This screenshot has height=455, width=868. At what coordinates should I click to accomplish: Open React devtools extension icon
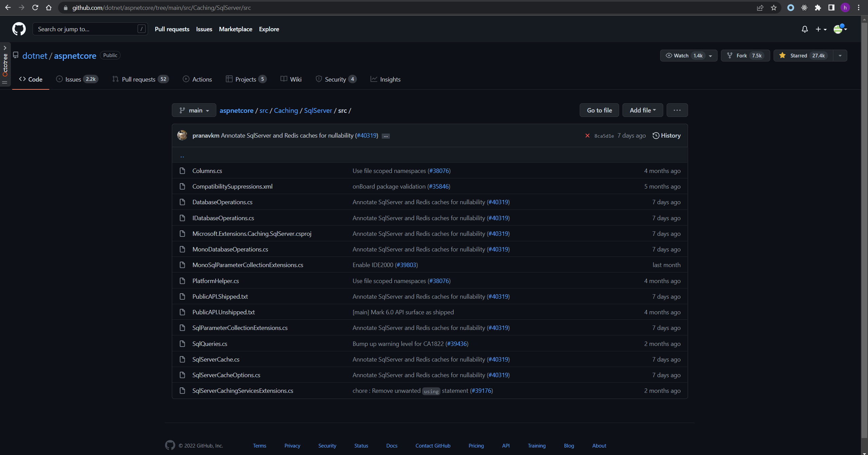click(804, 7)
